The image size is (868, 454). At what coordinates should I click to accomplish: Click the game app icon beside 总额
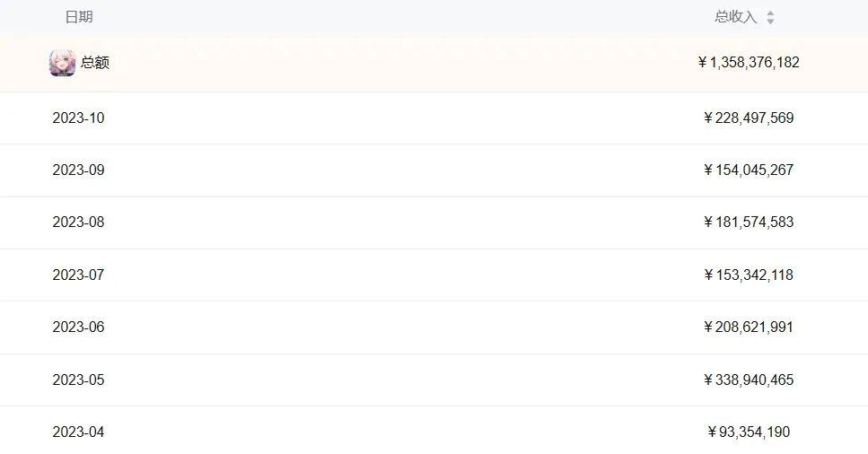(62, 63)
